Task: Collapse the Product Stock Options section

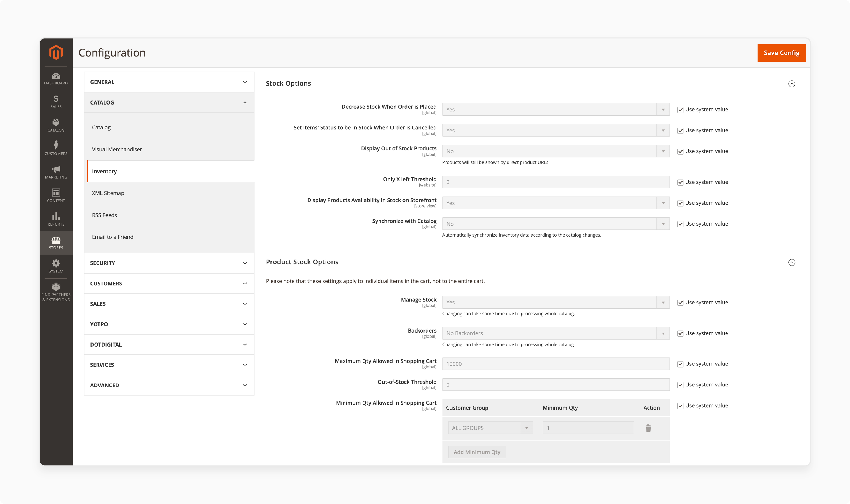Action: coord(792,262)
